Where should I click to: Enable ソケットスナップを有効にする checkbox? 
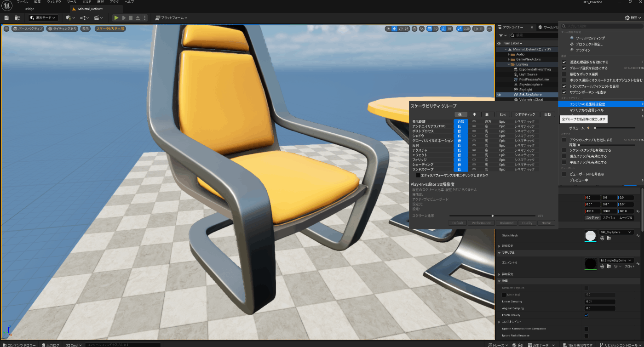coord(564,150)
